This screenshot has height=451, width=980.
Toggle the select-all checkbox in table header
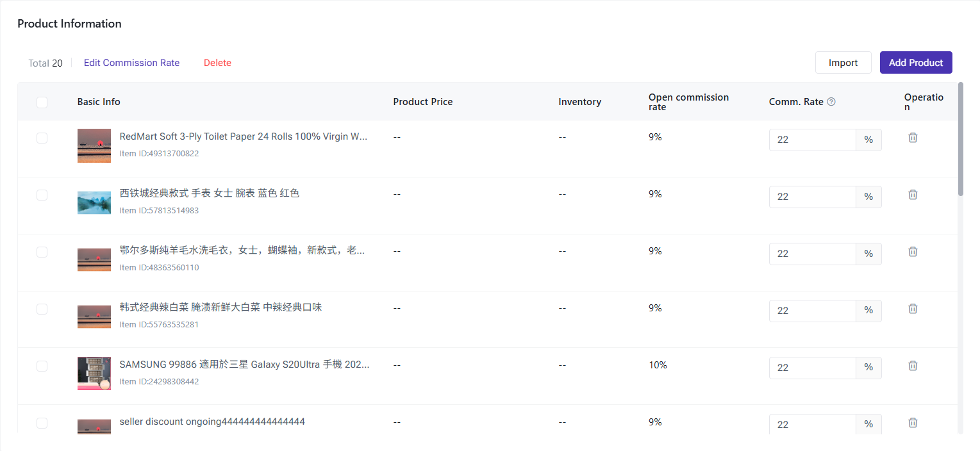tap(42, 102)
